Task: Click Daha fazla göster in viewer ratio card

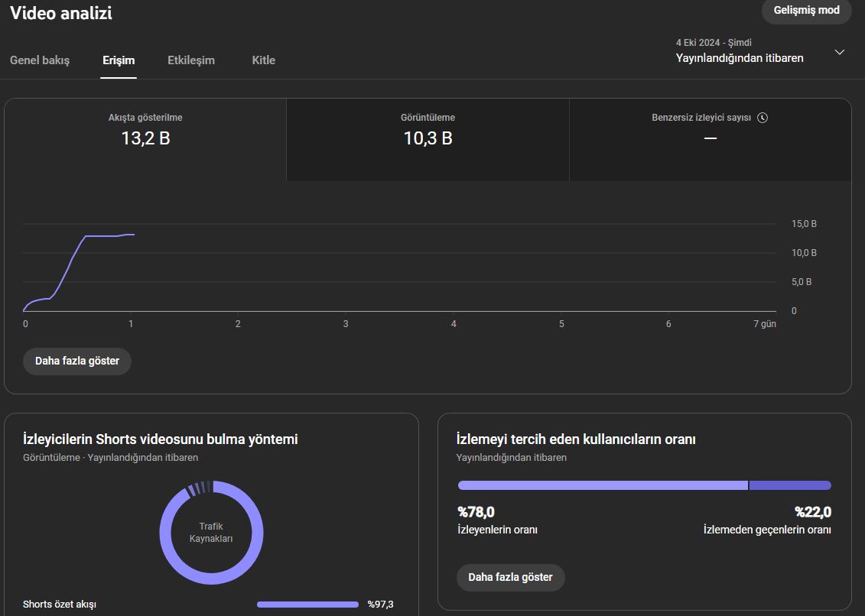Action: [x=510, y=577]
